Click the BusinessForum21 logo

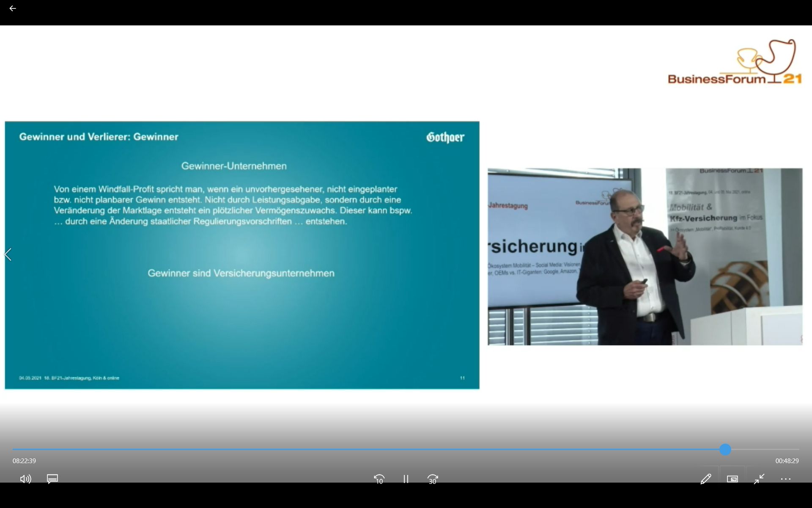pos(735,63)
